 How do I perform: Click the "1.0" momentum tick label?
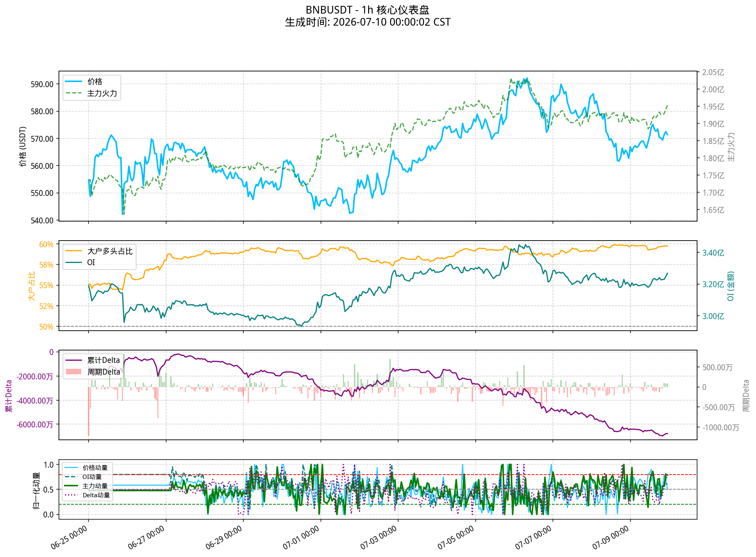tap(49, 465)
